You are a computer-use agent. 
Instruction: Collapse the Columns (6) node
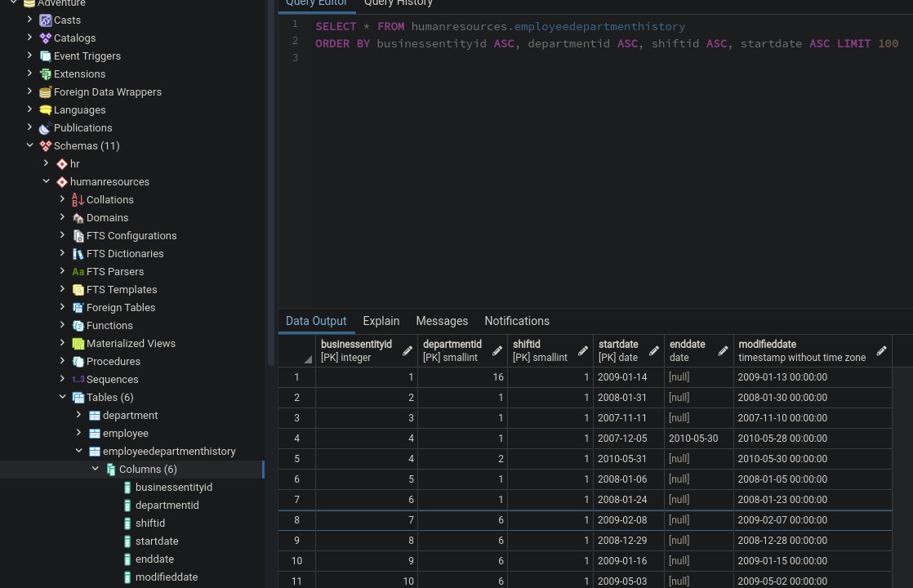point(95,469)
